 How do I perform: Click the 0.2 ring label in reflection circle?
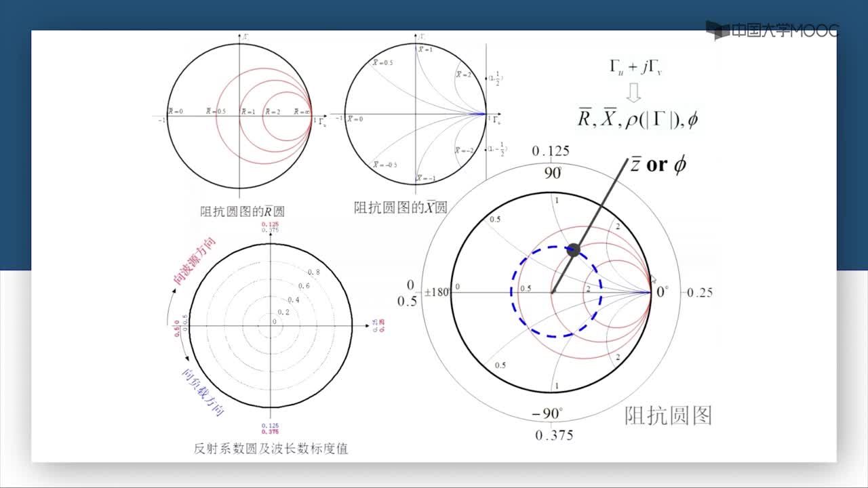click(x=283, y=312)
